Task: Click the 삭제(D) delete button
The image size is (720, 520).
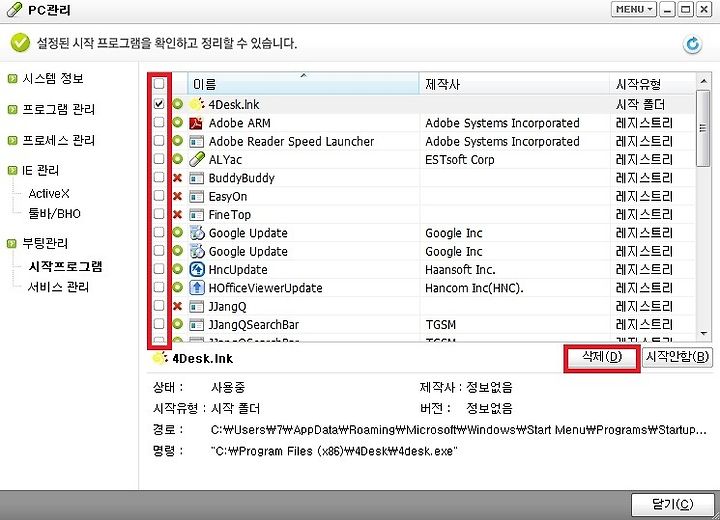Action: (x=602, y=357)
